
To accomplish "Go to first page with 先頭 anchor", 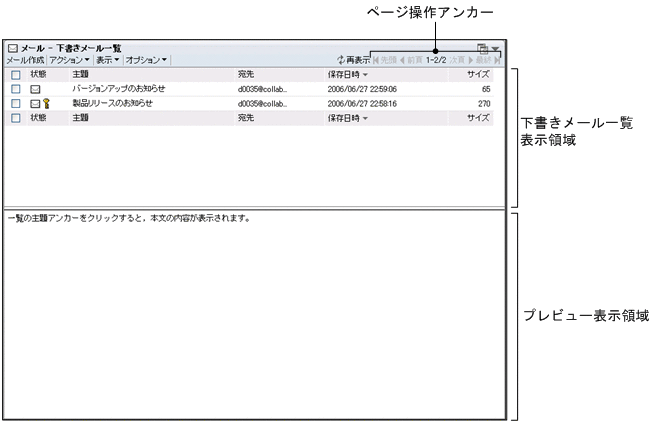I will [x=385, y=60].
